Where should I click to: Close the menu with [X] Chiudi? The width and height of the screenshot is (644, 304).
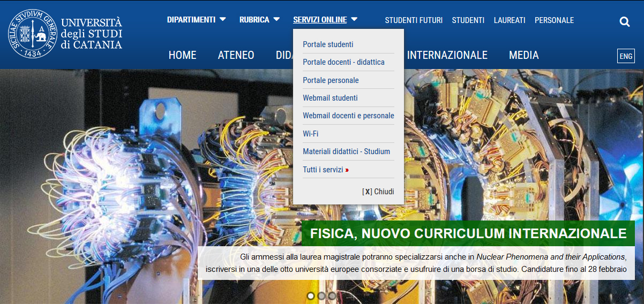click(378, 192)
